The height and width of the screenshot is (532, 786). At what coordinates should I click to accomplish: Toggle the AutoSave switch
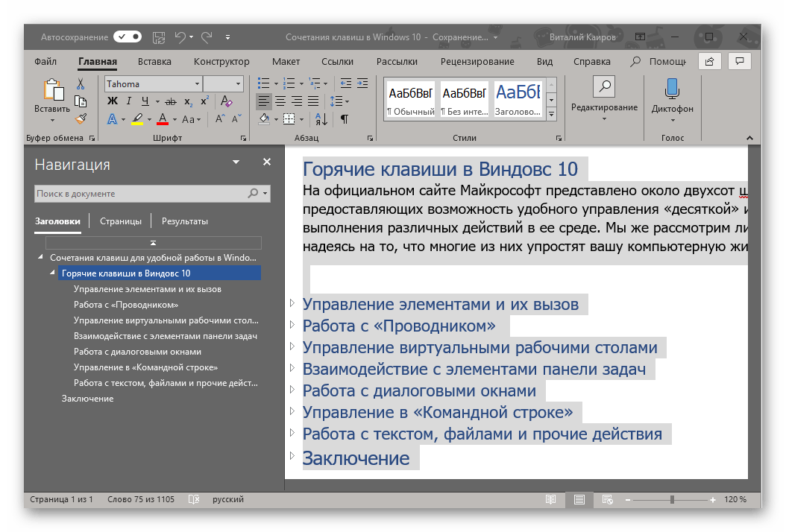pyautogui.click(x=128, y=37)
